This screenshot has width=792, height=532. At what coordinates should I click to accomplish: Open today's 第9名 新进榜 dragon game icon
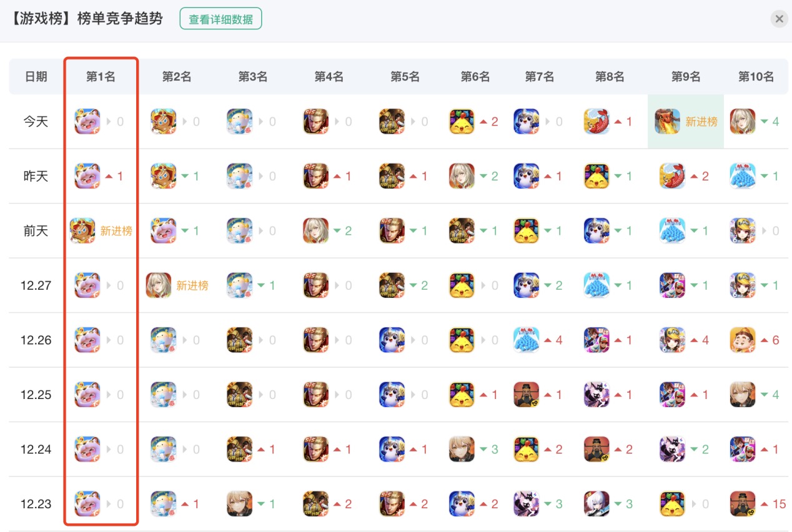click(x=667, y=121)
